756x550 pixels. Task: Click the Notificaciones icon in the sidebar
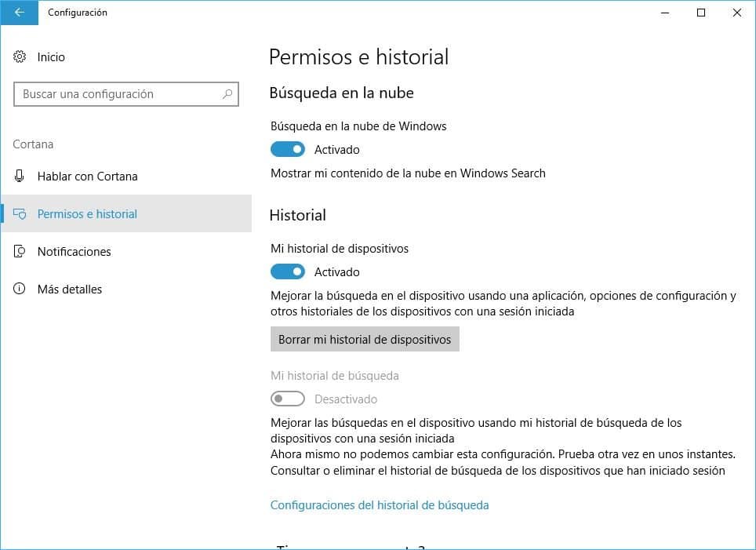[x=19, y=251]
